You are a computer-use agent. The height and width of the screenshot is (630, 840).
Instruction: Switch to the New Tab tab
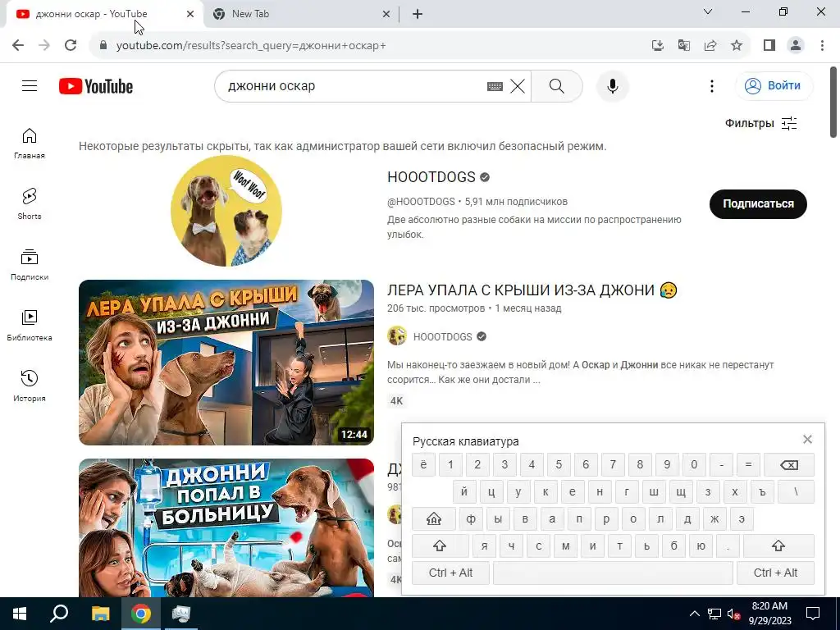click(x=301, y=14)
